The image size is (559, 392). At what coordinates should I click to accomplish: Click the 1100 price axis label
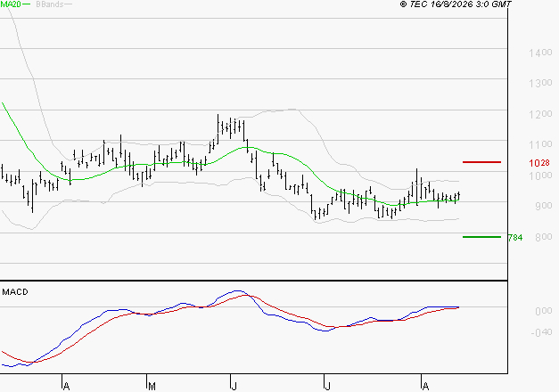pos(540,144)
